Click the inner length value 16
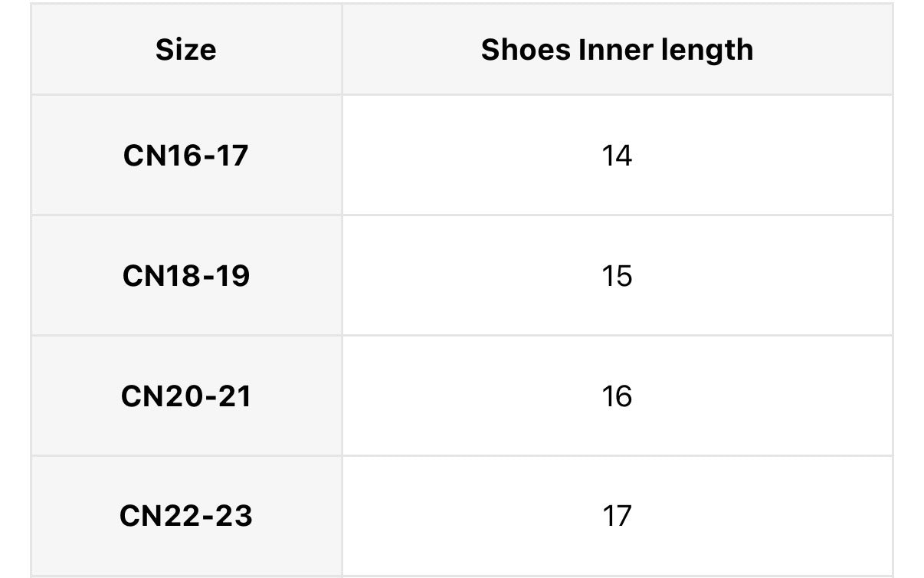 [x=617, y=396]
